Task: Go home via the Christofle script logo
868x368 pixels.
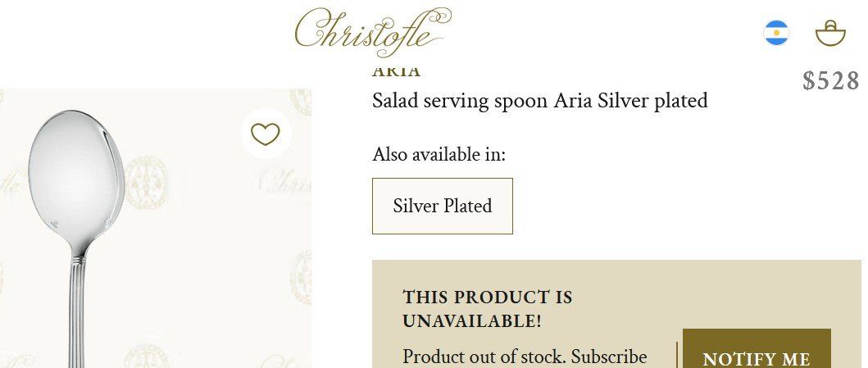Action: coord(373,32)
